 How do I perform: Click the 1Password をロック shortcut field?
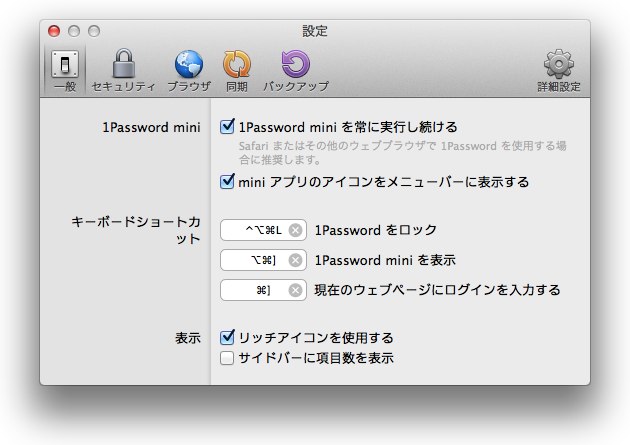click(x=263, y=230)
